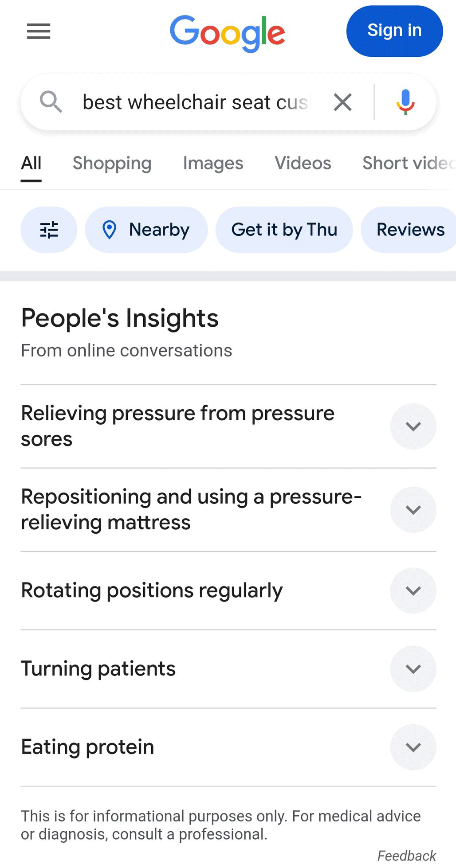This screenshot has height=868, width=456.
Task: Select the Sign in button
Action: pyautogui.click(x=394, y=31)
